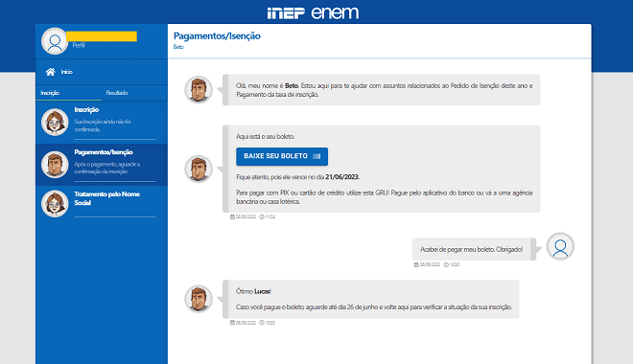Click the due date 21/06/2023 text
This screenshot has height=364, width=633.
(342, 177)
